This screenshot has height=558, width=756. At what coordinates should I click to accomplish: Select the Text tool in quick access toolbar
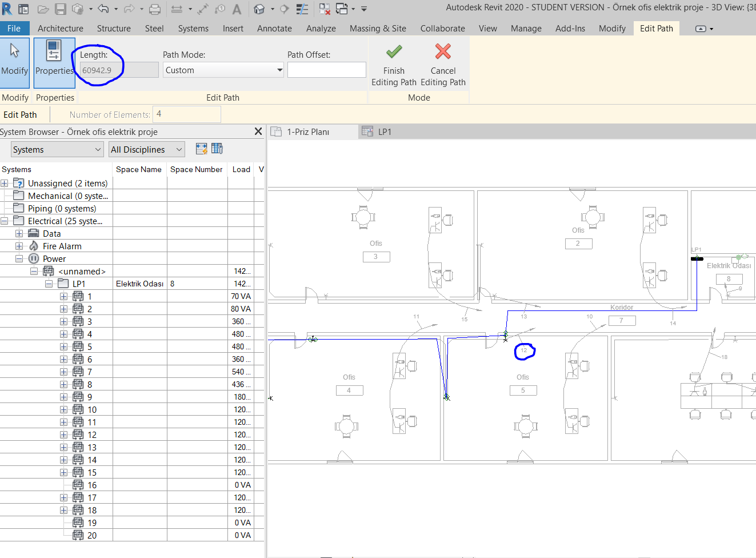237,9
